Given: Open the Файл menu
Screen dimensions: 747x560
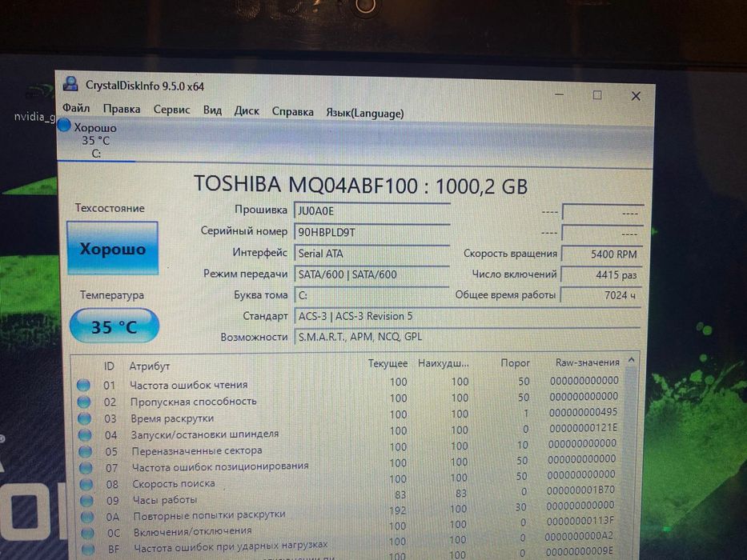Looking at the screenshot, I should 76,108.
